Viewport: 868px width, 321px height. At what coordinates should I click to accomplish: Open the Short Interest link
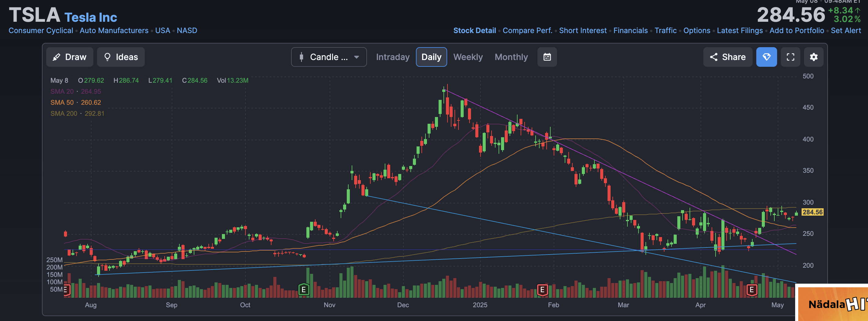pyautogui.click(x=583, y=30)
